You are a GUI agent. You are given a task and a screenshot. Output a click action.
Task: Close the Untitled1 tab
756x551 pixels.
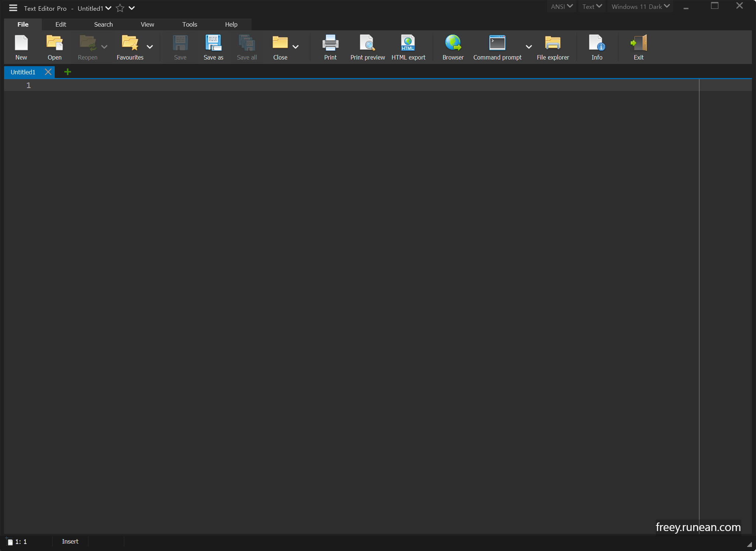pyautogui.click(x=48, y=72)
